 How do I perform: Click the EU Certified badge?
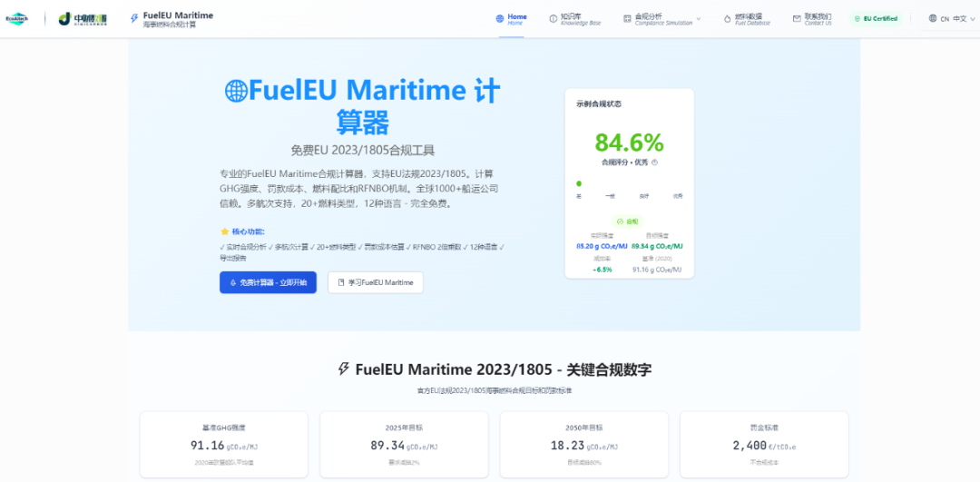click(876, 19)
